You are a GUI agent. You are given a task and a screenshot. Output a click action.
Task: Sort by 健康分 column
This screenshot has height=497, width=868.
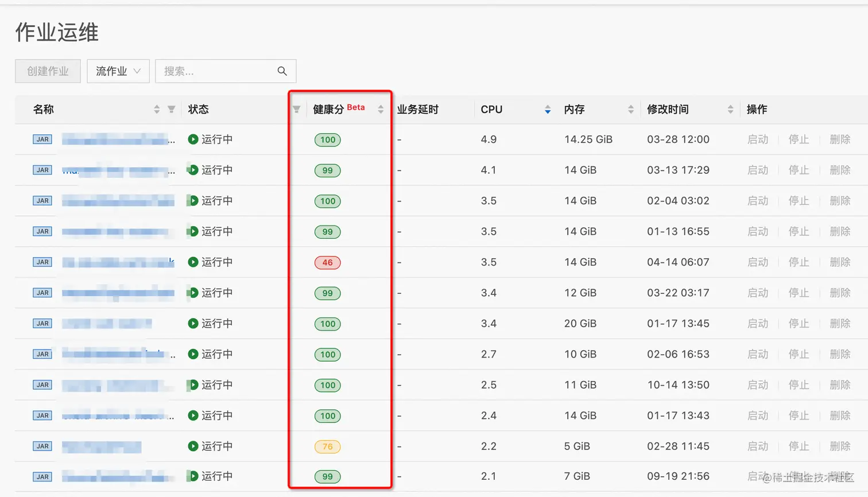(x=381, y=109)
